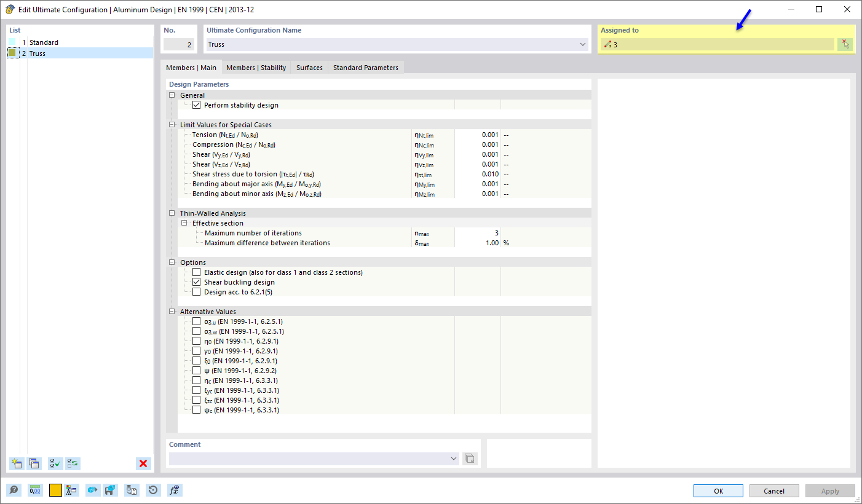Image resolution: width=862 pixels, height=504 pixels.
Task: Collapse the Thin-Walled Analysis group
Action: click(x=172, y=213)
